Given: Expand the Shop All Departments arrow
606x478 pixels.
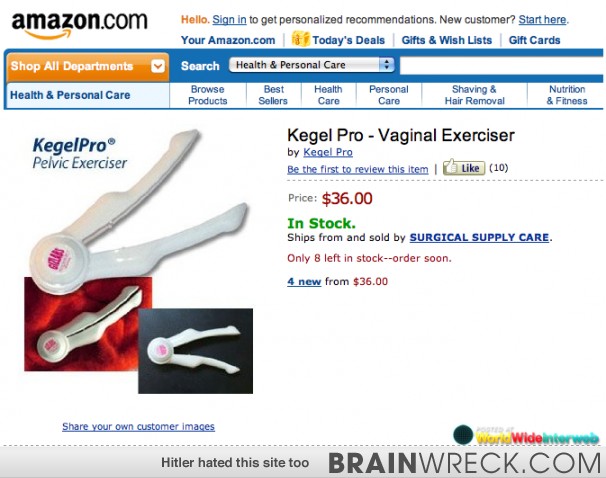Looking at the screenshot, I should click(158, 66).
